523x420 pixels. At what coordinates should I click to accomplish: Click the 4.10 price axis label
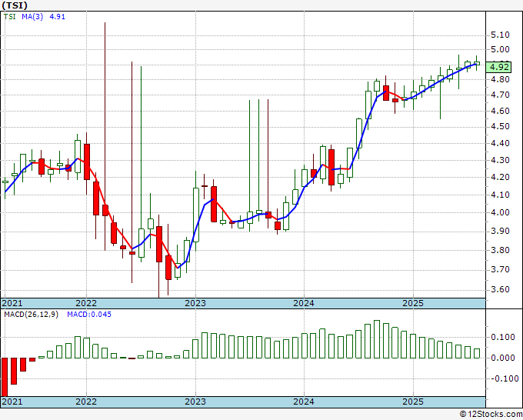(x=500, y=195)
